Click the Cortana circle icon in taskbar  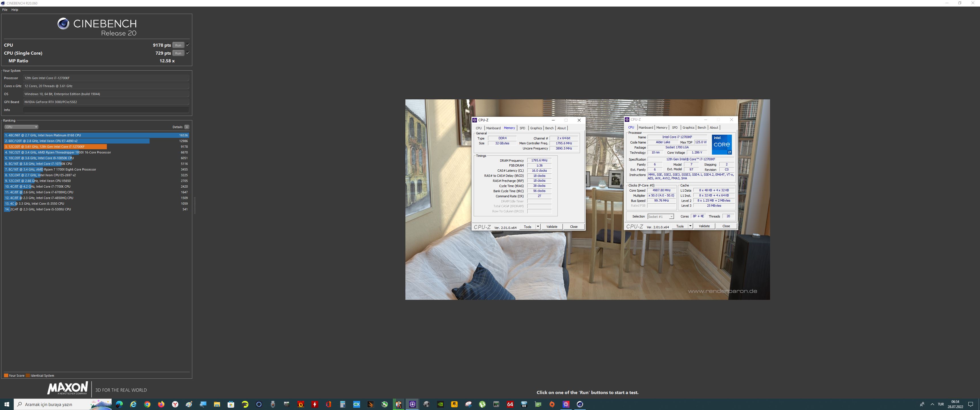click(259, 404)
